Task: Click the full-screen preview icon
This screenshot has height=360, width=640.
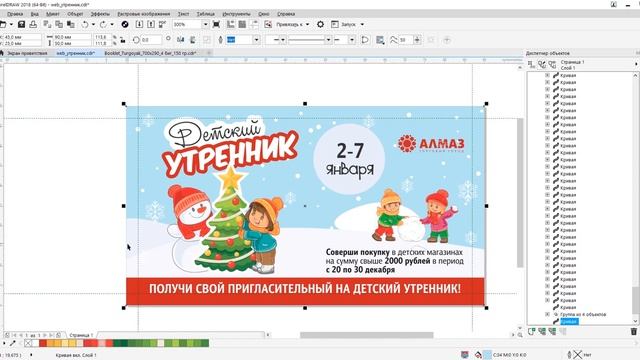Action: 216,24
